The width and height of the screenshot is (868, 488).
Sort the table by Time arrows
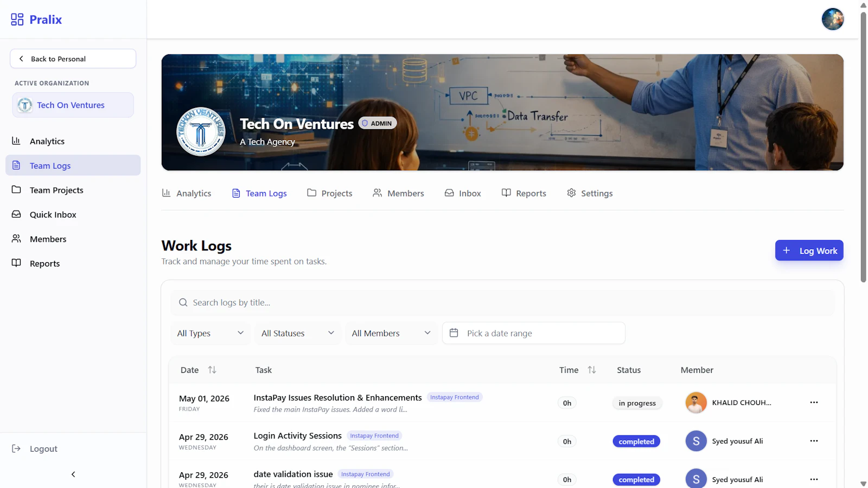(x=592, y=370)
